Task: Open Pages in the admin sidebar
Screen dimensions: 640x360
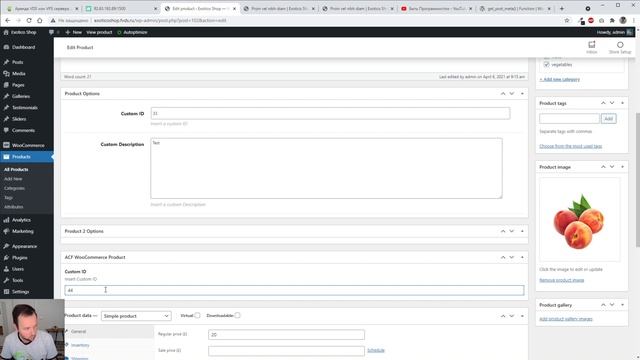Action: (x=18, y=85)
